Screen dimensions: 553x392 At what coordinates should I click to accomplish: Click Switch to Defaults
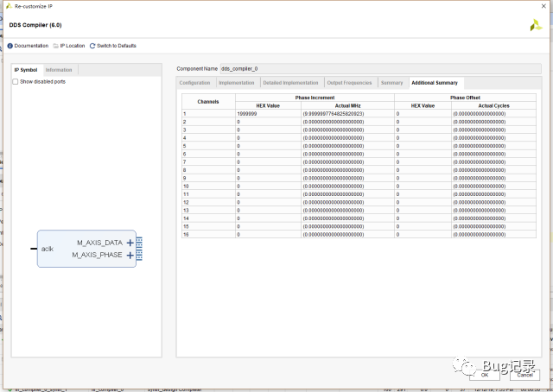click(117, 46)
